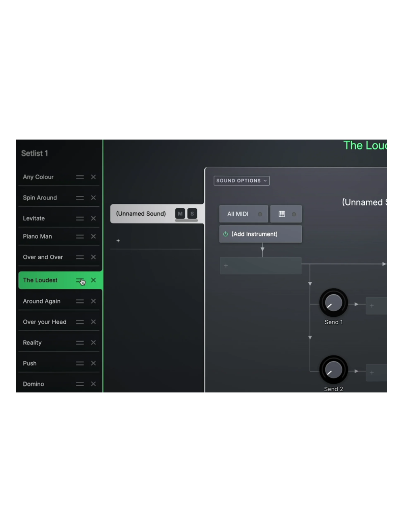The height and width of the screenshot is (532, 403).
Task: Click the plus icon after the Send 2 knob
Action: 372,373
